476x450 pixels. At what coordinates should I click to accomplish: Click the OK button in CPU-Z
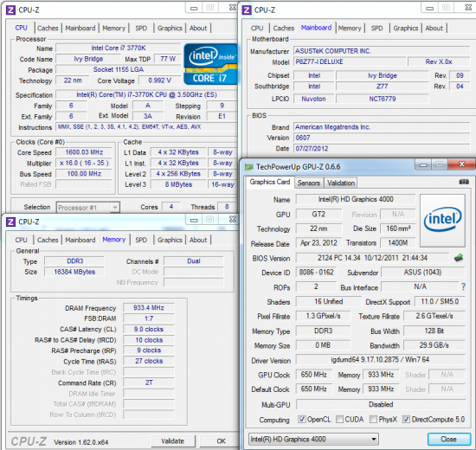[x=221, y=440]
